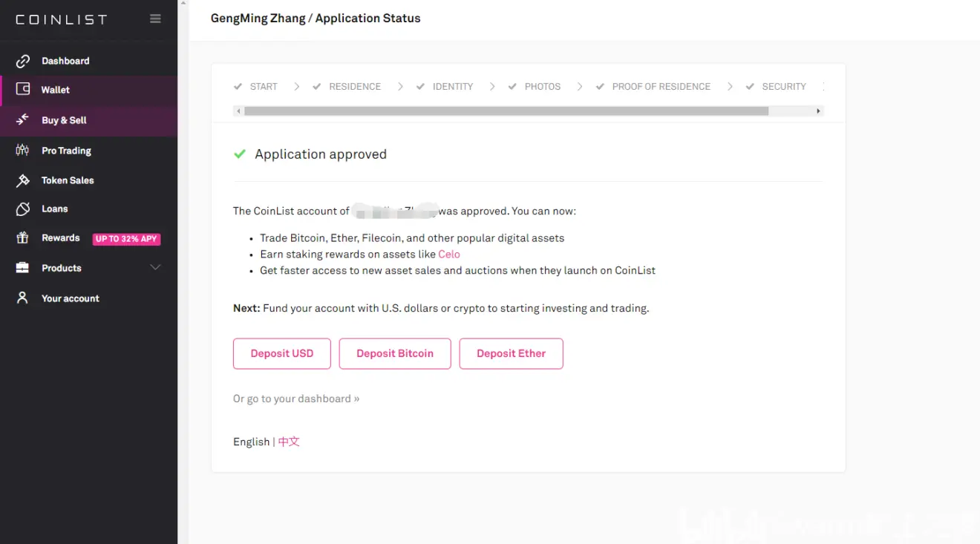Go to the RESIDENCE step
This screenshot has height=544, width=980.
(355, 87)
